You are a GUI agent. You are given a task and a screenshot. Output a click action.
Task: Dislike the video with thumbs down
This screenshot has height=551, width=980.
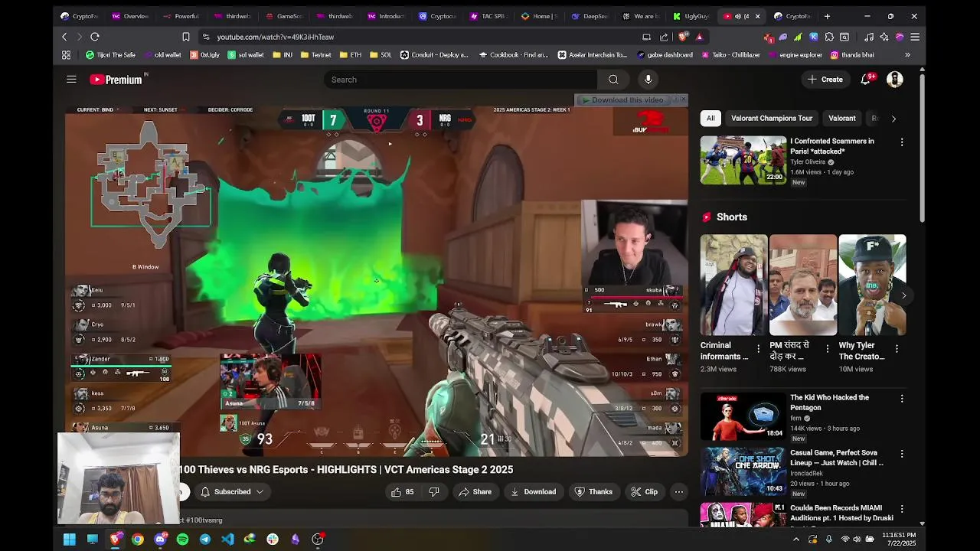coord(434,492)
